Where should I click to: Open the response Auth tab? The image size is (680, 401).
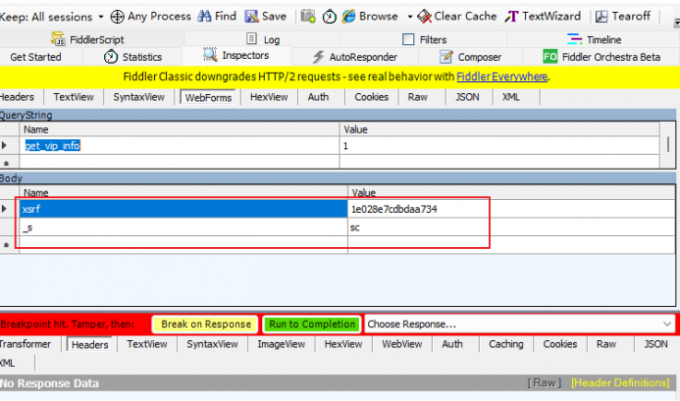(452, 344)
